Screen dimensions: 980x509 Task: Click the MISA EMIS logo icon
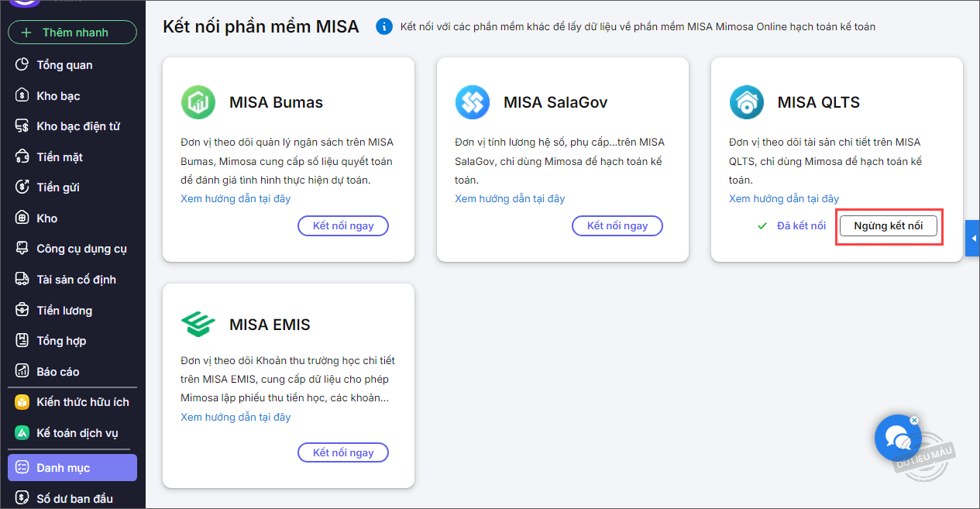pos(198,324)
